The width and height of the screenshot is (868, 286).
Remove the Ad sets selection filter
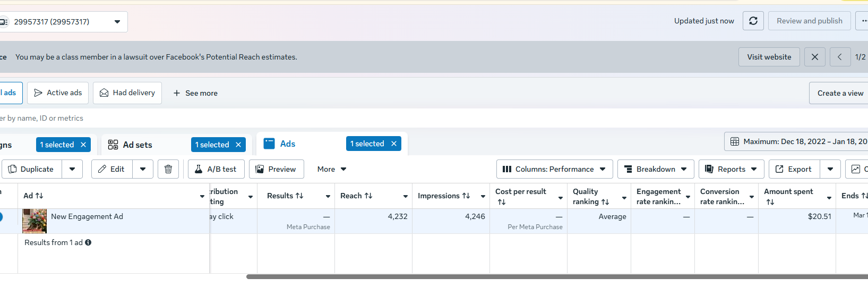tap(238, 145)
